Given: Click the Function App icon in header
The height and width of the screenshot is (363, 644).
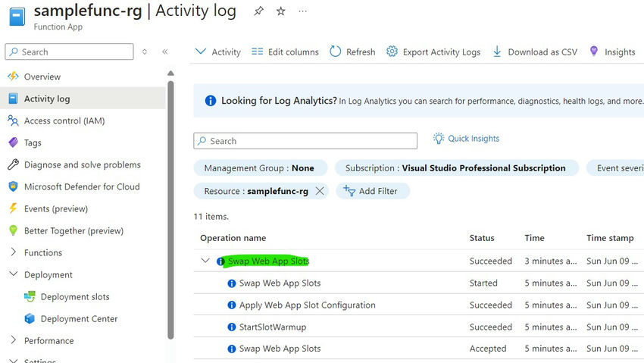Looking at the screenshot, I should (x=17, y=17).
